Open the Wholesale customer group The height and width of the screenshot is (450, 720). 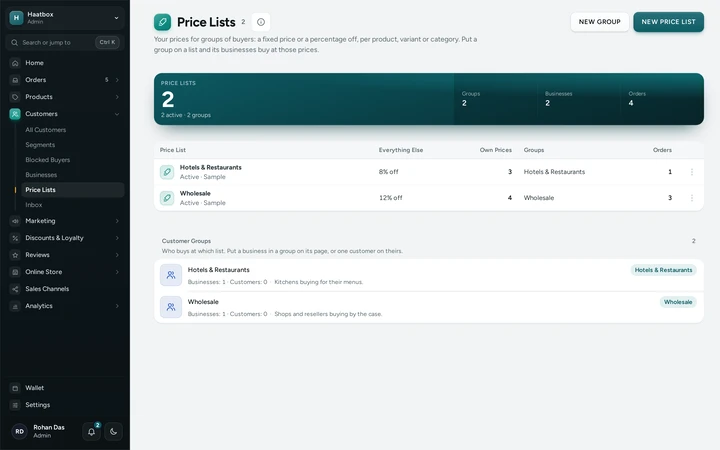point(428,307)
